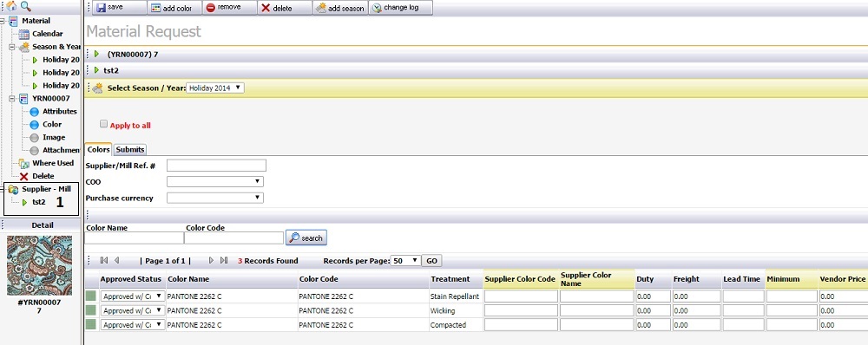Open Where Used in the tree
The width and height of the screenshot is (868, 345).
pyautogui.click(x=53, y=163)
